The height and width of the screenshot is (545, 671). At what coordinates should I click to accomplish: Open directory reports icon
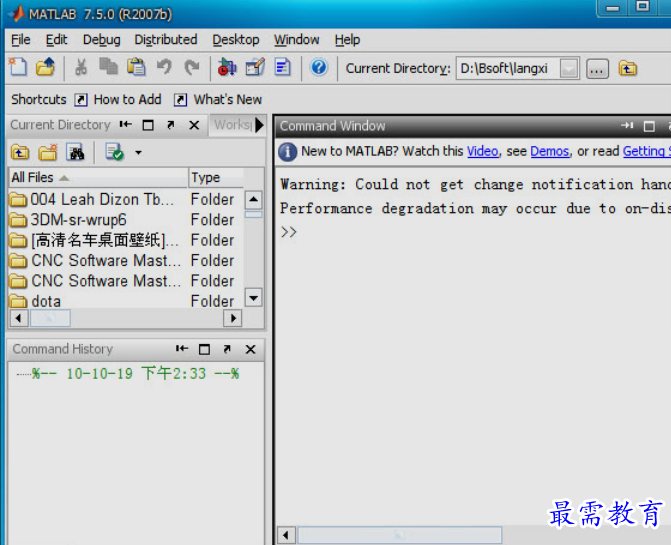pyautogui.click(x=115, y=152)
